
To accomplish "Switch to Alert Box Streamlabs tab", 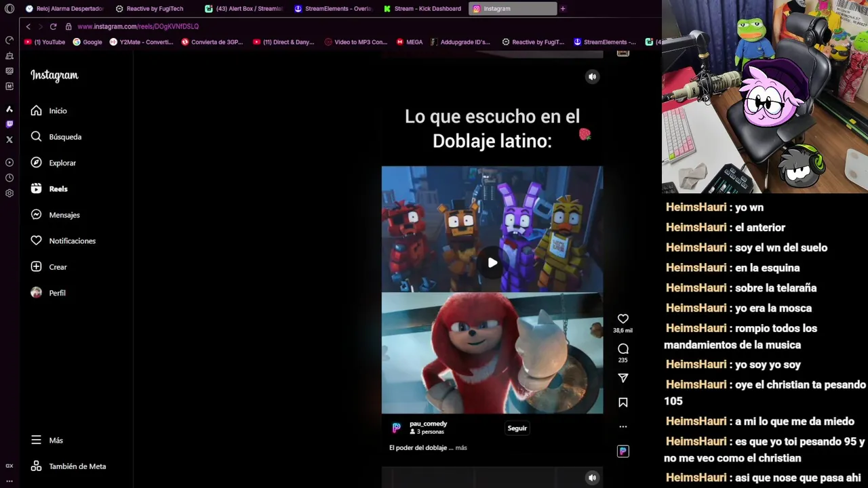I will coord(244,9).
